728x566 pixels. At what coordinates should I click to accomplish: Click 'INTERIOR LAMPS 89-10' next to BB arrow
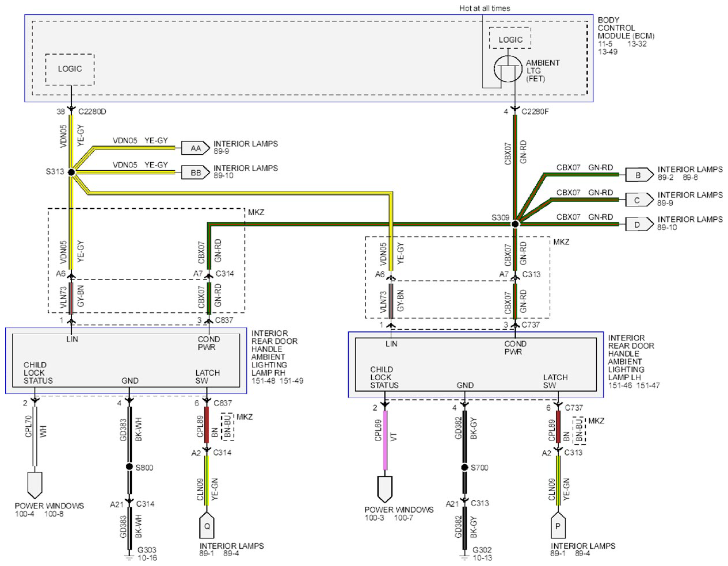pos(246,171)
